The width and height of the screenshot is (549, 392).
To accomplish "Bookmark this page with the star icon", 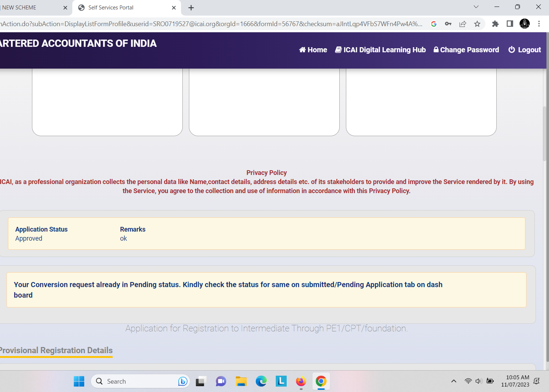I will point(477,24).
